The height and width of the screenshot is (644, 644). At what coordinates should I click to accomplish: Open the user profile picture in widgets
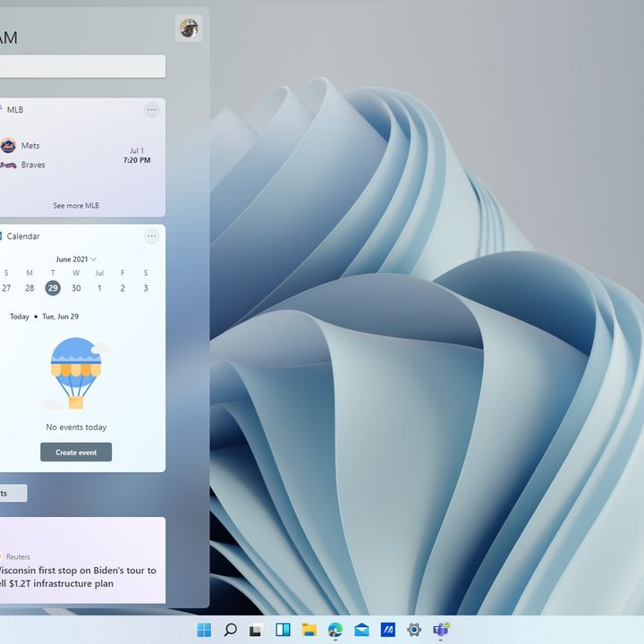[189, 28]
